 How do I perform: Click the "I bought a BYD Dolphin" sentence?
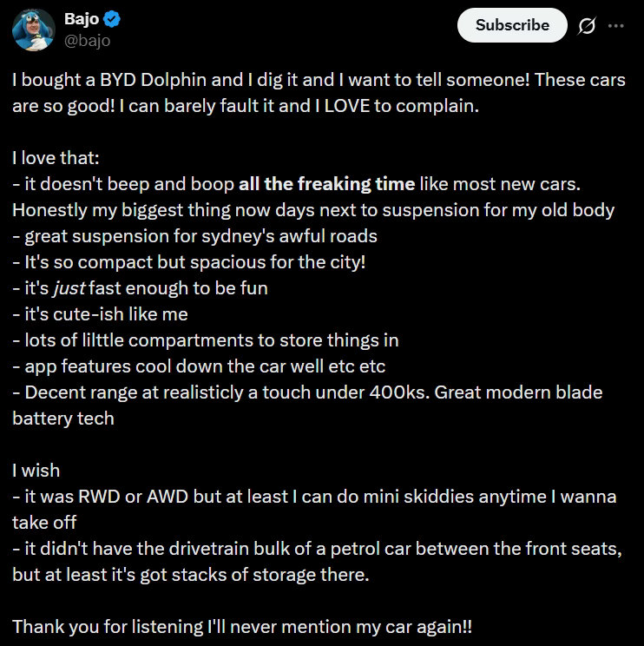(x=139, y=78)
